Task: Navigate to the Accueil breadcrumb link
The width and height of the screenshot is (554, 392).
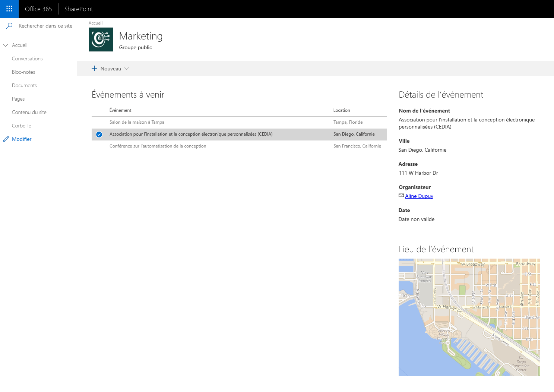Action: (x=95, y=23)
